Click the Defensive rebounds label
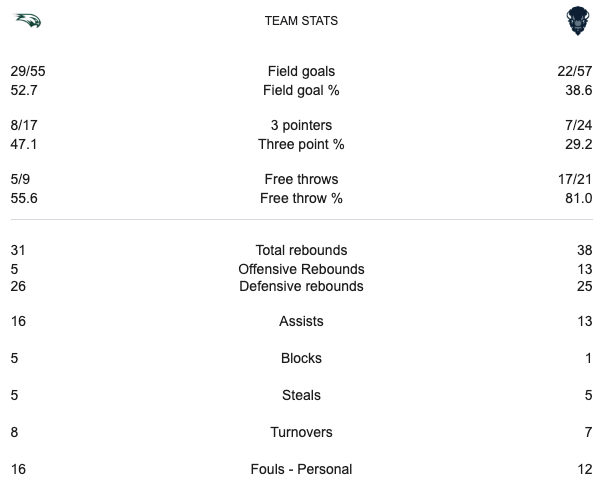Screen dimensions: 604x495 coord(301,286)
